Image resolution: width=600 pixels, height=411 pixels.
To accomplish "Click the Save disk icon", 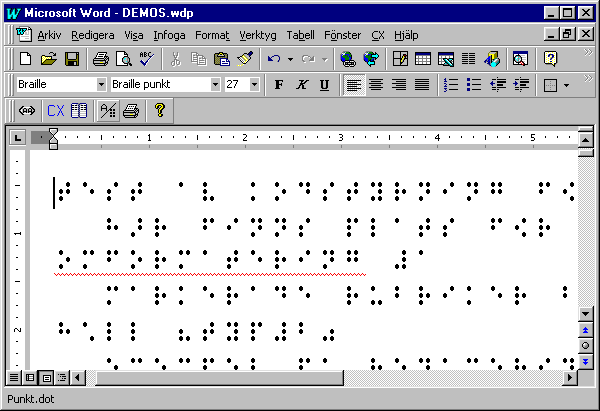I will click(x=73, y=59).
